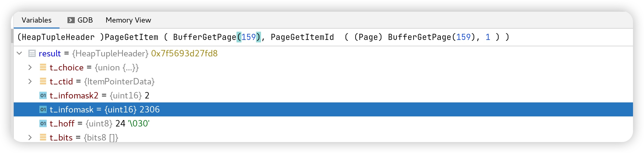This screenshot has width=644, height=153.
Task: Expand the t_choice union node
Action: pos(30,67)
